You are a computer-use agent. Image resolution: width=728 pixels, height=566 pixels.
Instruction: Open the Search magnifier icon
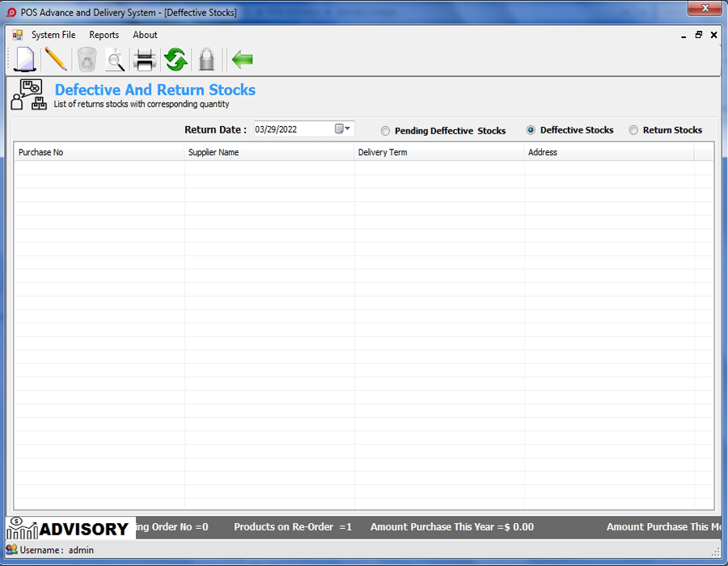click(x=115, y=59)
